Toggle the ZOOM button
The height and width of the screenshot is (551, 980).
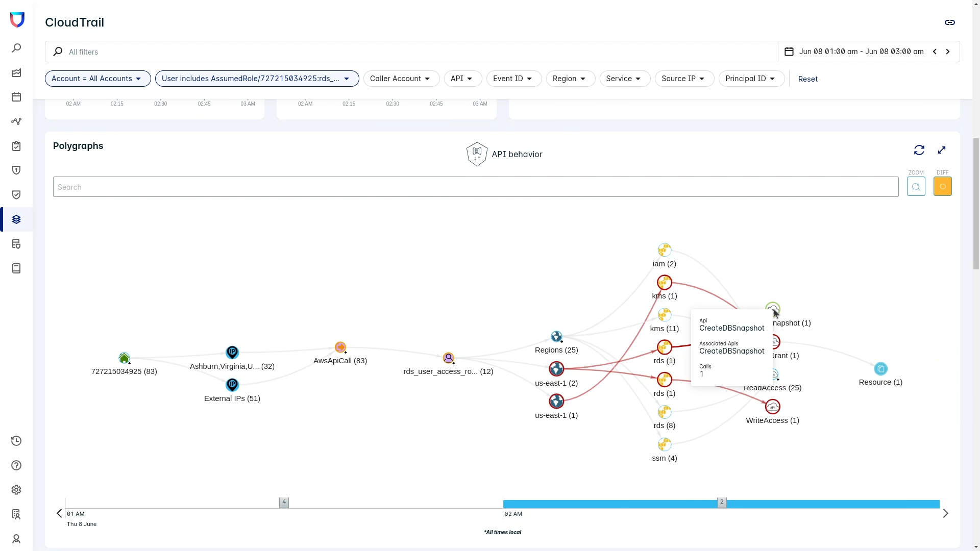916,187
